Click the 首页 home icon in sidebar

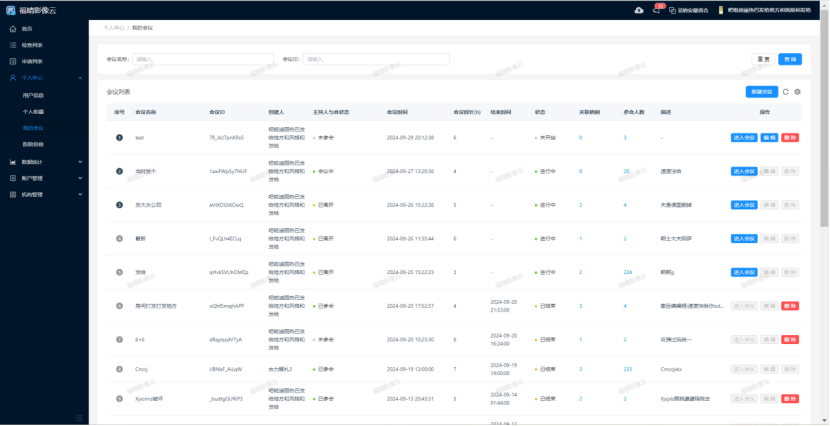coord(12,29)
